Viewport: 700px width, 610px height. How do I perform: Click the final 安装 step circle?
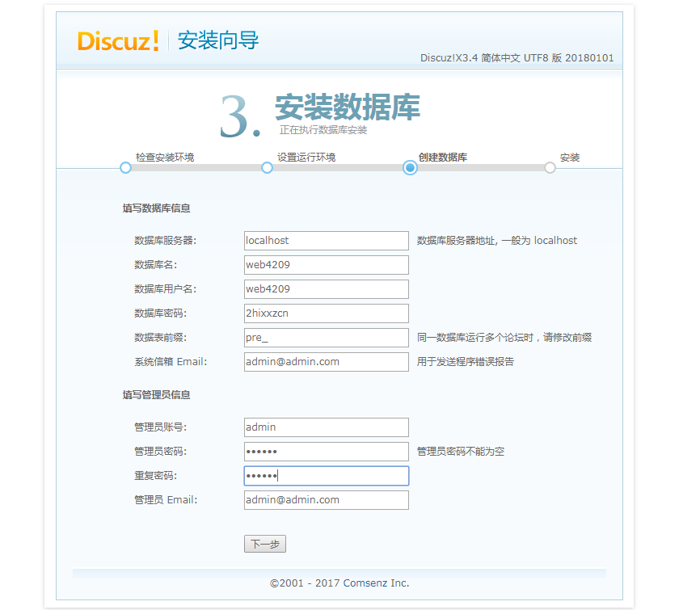pos(550,168)
